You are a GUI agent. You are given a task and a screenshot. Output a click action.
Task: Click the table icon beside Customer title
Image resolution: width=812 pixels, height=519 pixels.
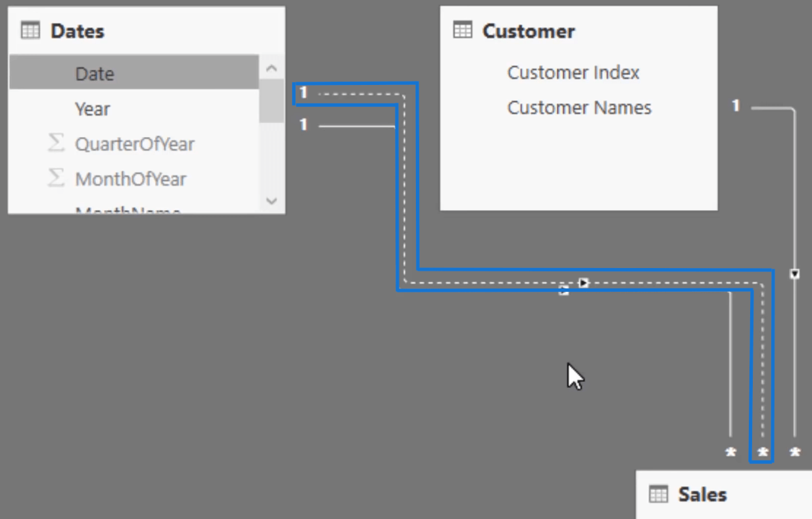[463, 30]
